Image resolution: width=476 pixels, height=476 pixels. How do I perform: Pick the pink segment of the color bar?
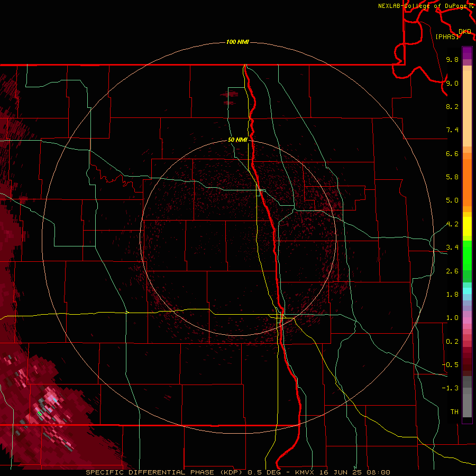[467, 321]
